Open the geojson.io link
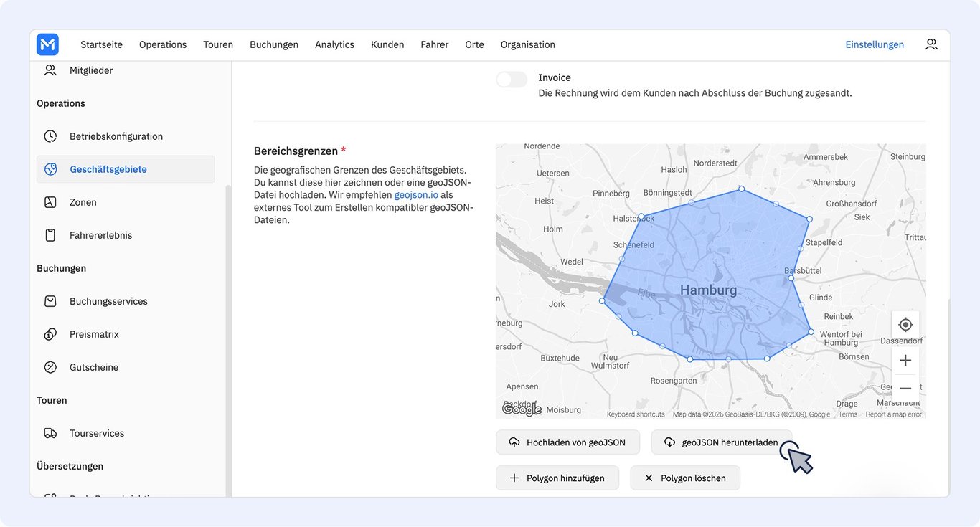 point(416,194)
